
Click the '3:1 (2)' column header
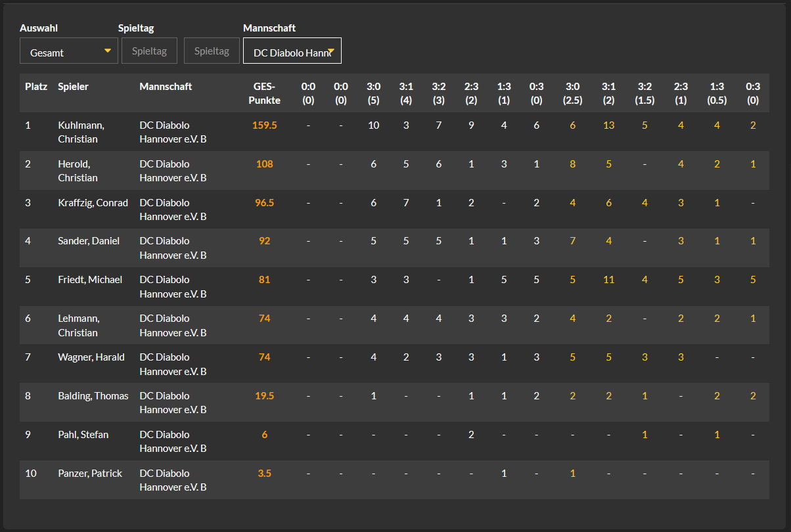point(609,93)
